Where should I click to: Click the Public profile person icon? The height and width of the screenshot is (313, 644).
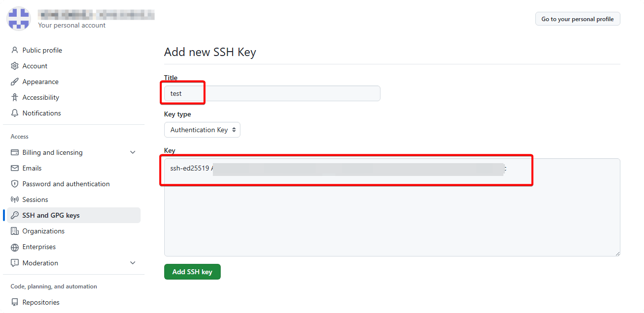coord(14,50)
